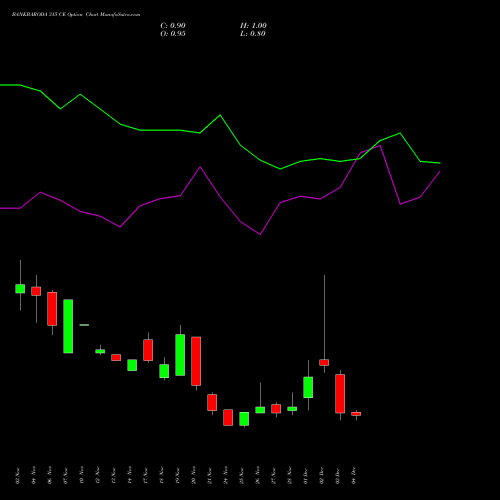Click the 06 Nov date label
500x500 pixels.
click(x=50, y=476)
